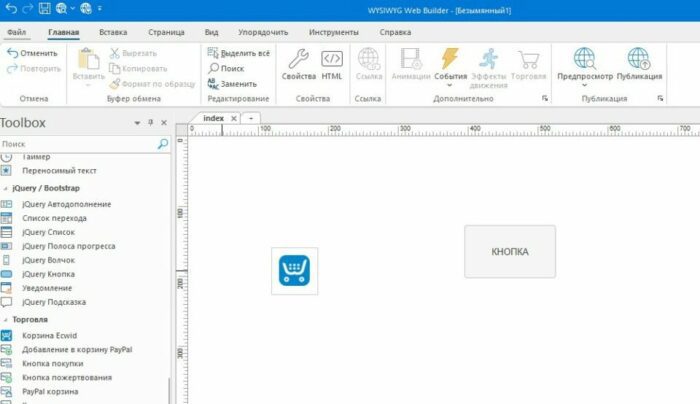This screenshot has width=700, height=404.
Task: Click the quick-access preview globe with magnifier
Action: tap(61, 8)
